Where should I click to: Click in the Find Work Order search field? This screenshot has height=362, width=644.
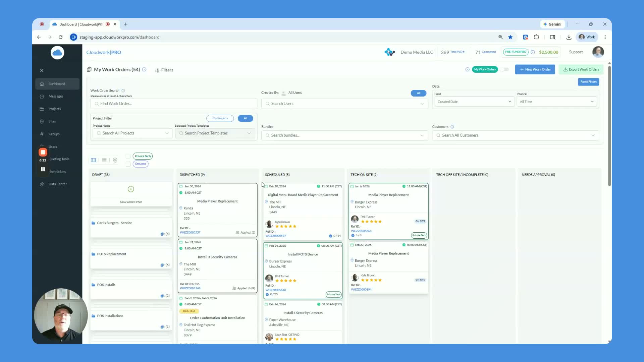[x=174, y=104]
